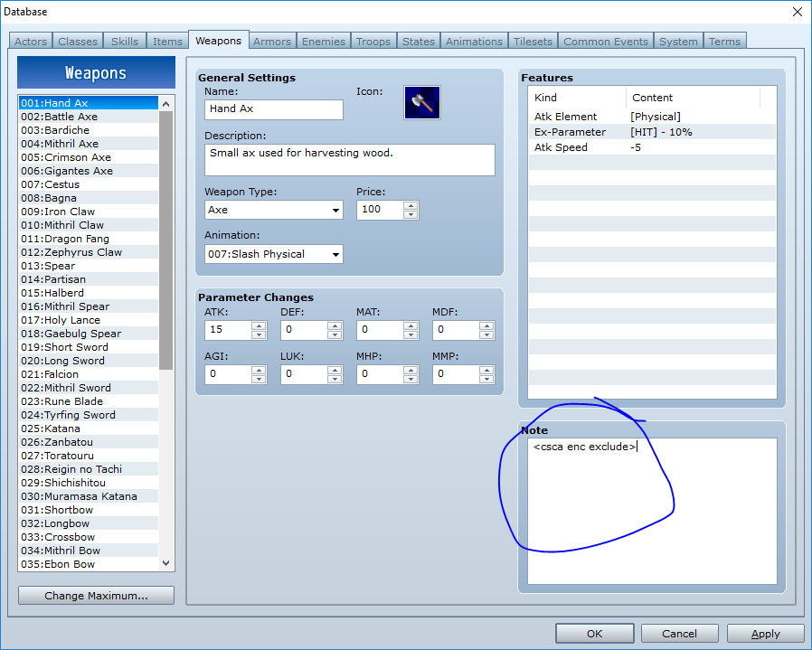The height and width of the screenshot is (650, 812).
Task: Click the Note text area
Action: pyautogui.click(x=652, y=511)
